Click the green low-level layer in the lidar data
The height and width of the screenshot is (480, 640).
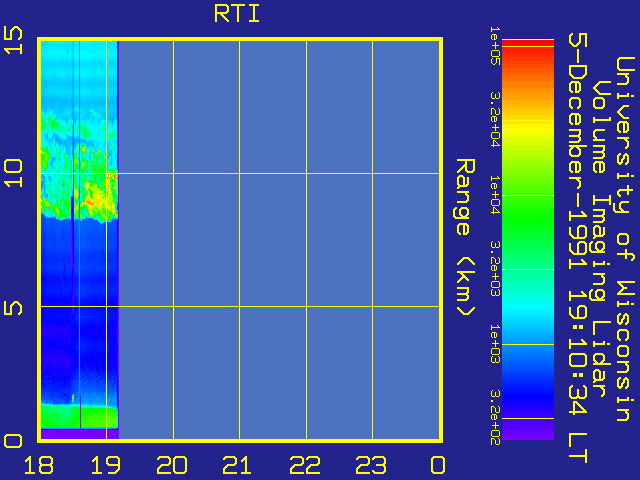[x=80, y=416]
